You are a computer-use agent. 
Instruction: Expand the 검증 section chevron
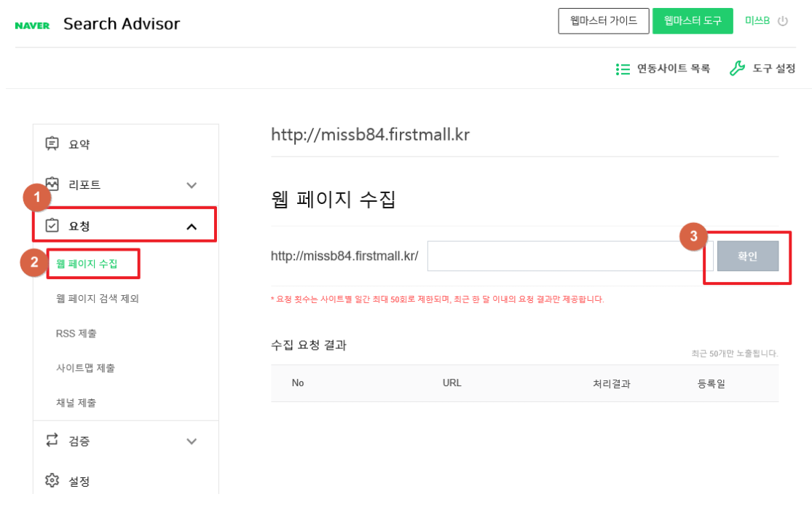(192, 441)
